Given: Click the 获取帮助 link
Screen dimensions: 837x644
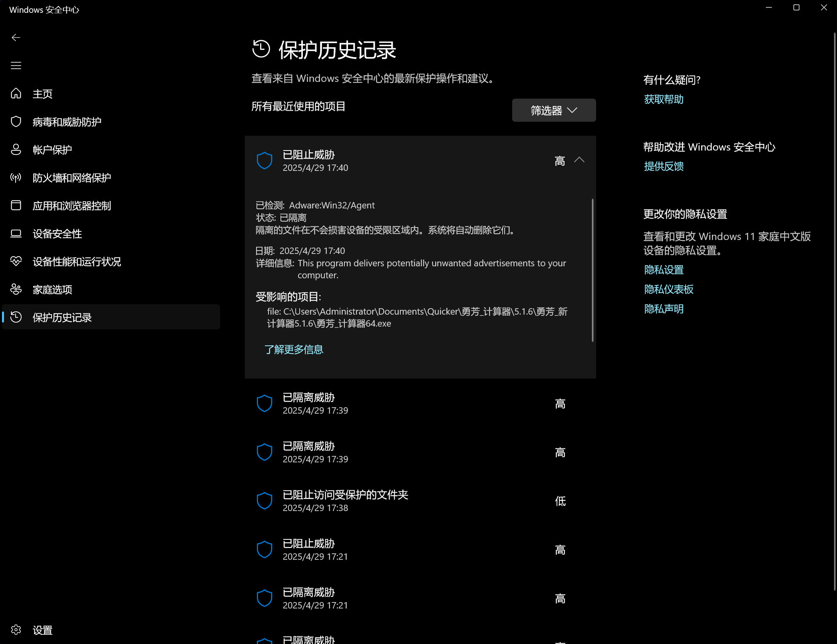Looking at the screenshot, I should click(x=664, y=99).
